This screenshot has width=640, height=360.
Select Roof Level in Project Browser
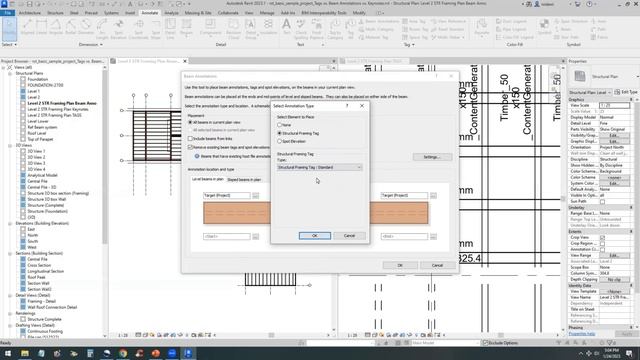(x=37, y=133)
